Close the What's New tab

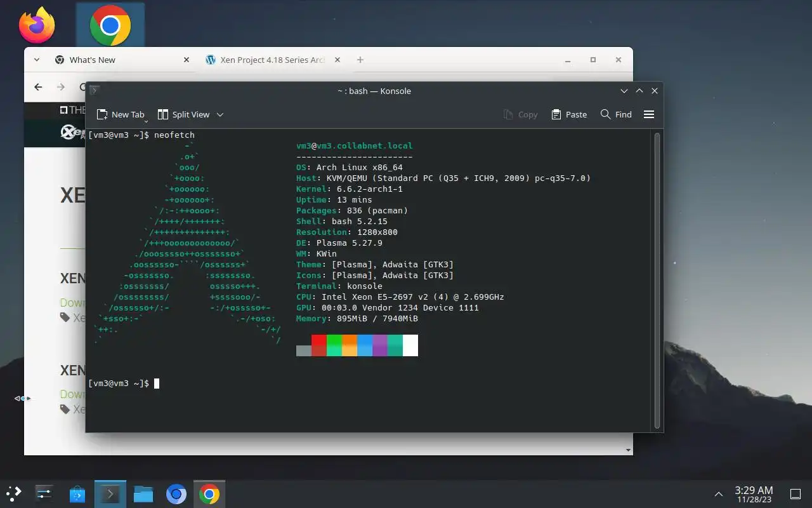(187, 60)
